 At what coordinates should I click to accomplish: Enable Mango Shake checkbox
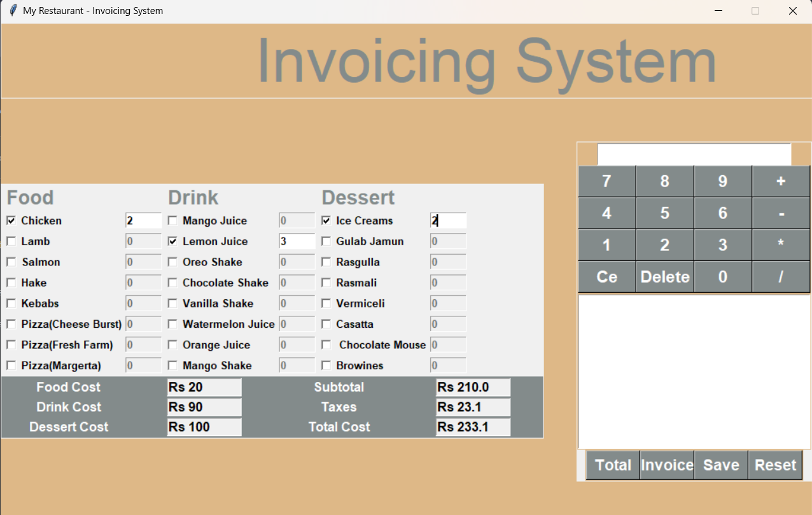[172, 365]
